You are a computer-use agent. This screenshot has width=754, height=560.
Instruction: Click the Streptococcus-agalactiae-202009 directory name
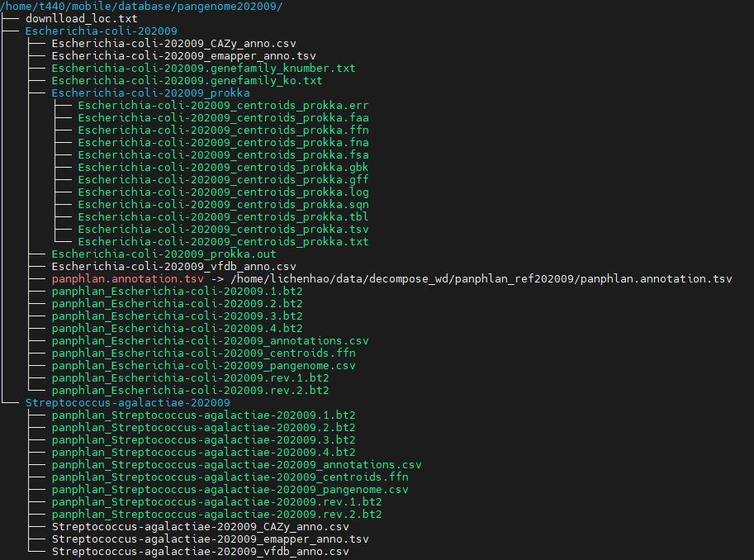(127, 403)
